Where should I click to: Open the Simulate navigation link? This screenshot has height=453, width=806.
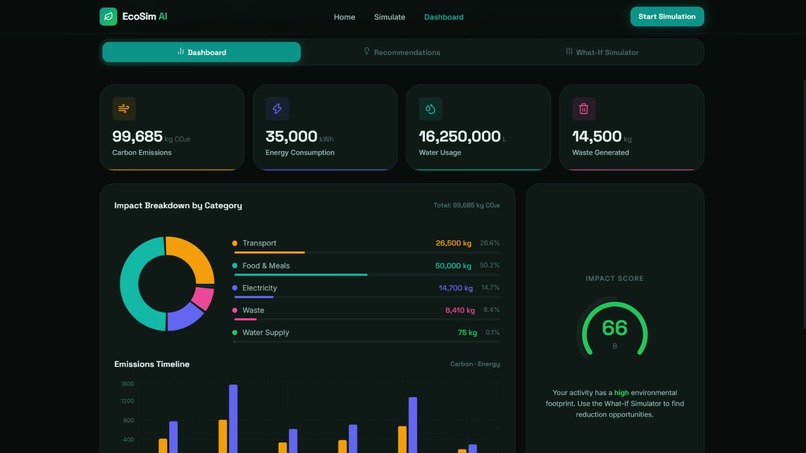pos(390,17)
